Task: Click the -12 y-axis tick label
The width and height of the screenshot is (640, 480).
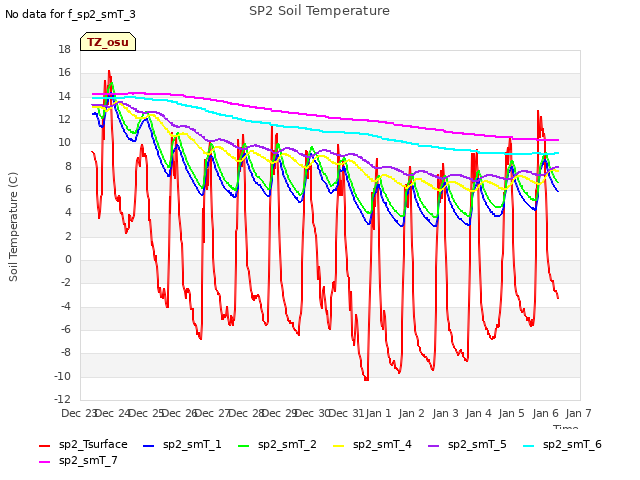Action: (62, 399)
